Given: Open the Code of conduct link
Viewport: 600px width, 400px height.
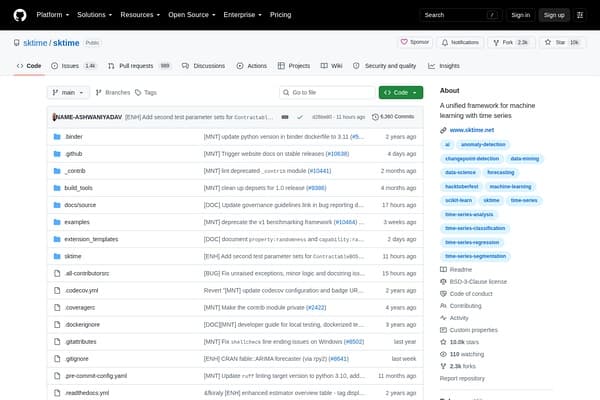Looking at the screenshot, I should pos(466,294).
